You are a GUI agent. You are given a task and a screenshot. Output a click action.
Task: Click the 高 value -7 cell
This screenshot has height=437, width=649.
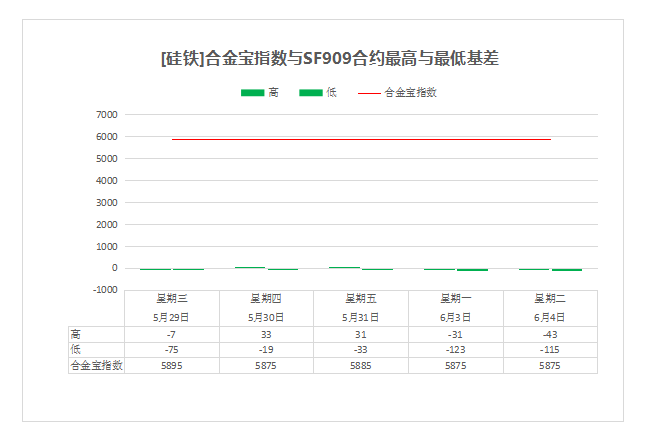(x=172, y=334)
